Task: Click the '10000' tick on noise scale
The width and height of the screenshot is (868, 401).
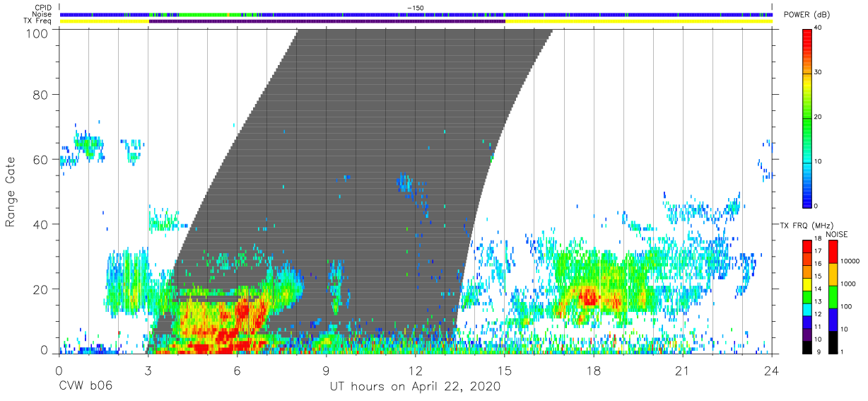Action: click(850, 261)
